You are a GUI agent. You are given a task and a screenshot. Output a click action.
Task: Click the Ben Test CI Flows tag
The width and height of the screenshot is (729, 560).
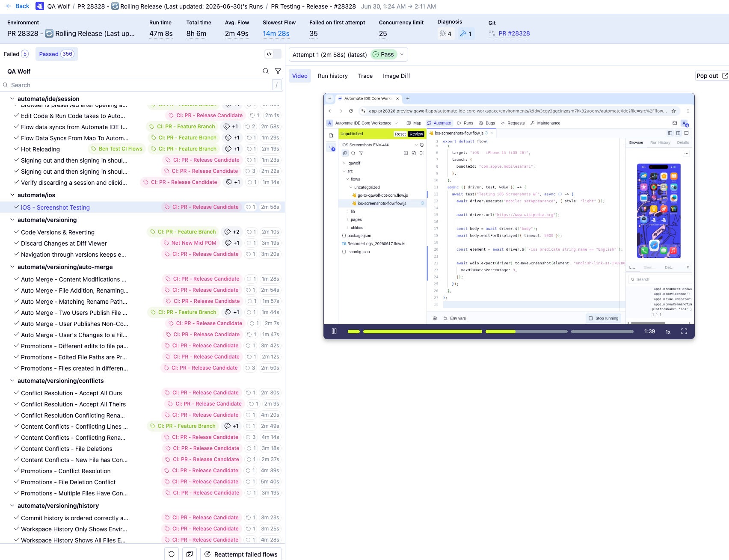[x=117, y=149]
